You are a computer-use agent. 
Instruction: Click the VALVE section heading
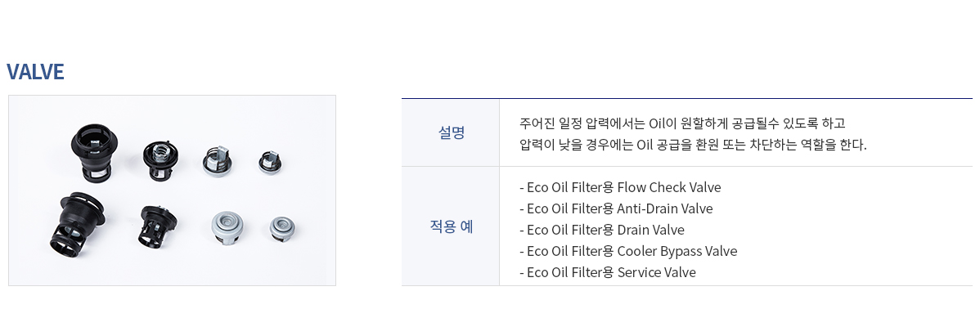click(x=36, y=73)
